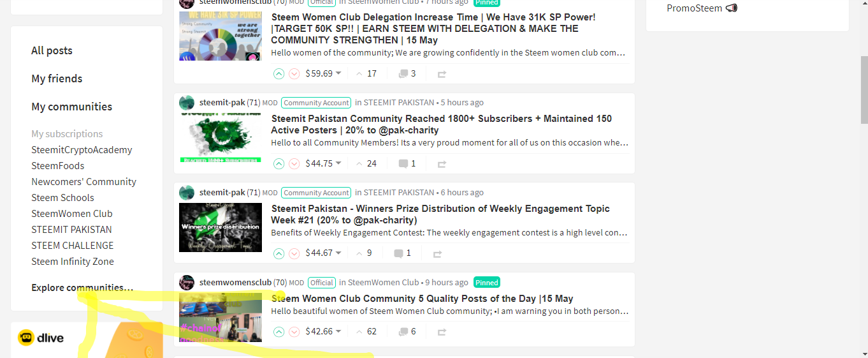Click Winners prize distribution thumbnail
The image size is (868, 358).
(221, 227)
